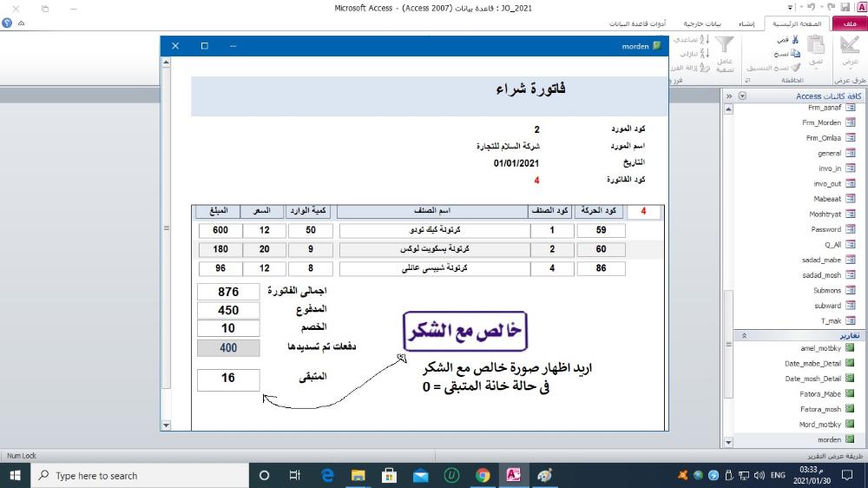Open the subward form
Screen dimensions: 868x488
(x=827, y=305)
